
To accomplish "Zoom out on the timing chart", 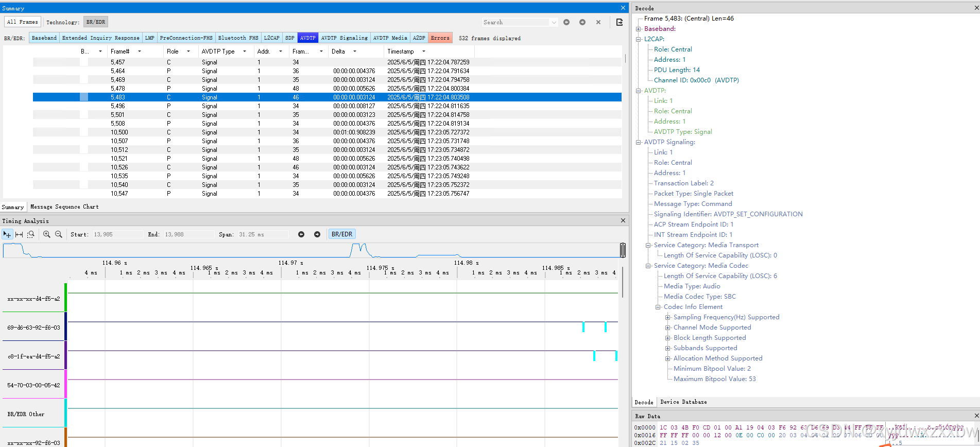I will pos(59,234).
